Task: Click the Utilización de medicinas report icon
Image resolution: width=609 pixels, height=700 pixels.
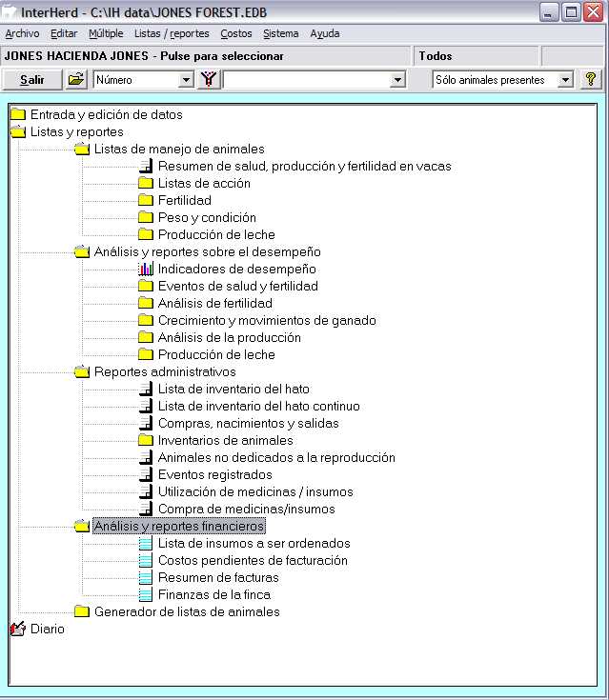Action: click(146, 492)
